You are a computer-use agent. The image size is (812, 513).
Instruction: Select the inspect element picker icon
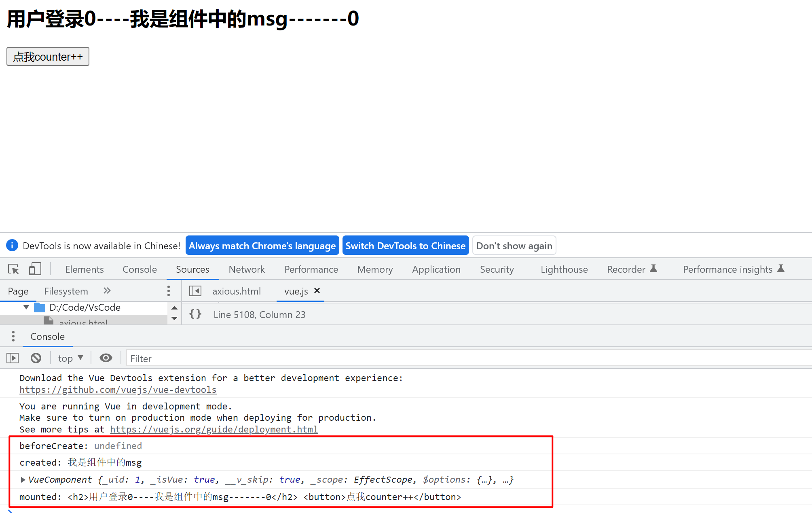pyautogui.click(x=13, y=269)
